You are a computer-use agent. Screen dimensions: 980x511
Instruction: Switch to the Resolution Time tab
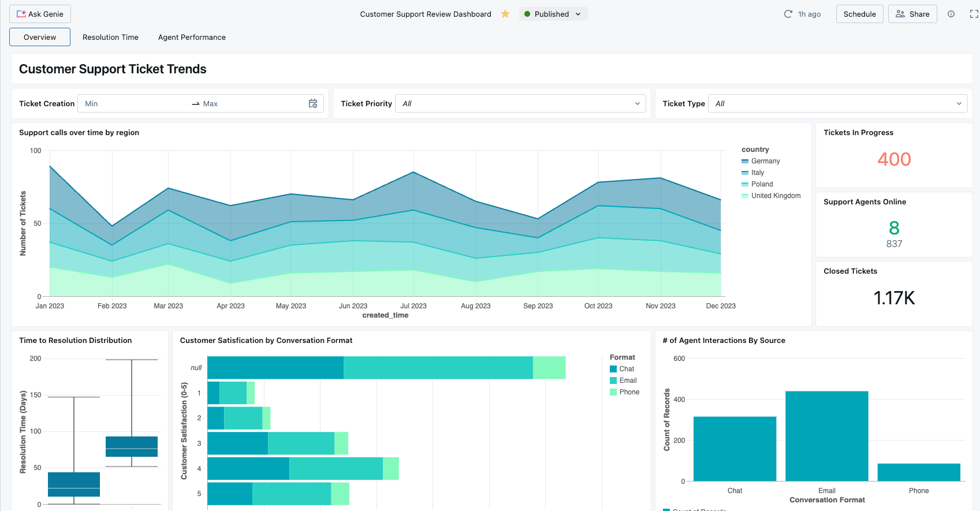[110, 37]
